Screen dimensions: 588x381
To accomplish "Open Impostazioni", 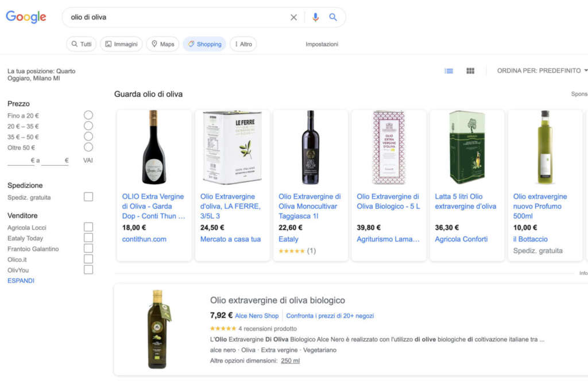I will point(322,44).
